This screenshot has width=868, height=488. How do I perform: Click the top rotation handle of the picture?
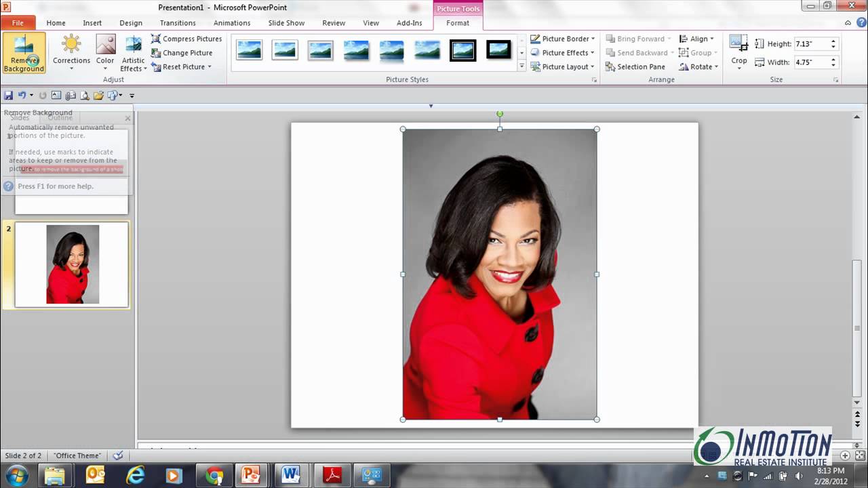pyautogui.click(x=500, y=113)
